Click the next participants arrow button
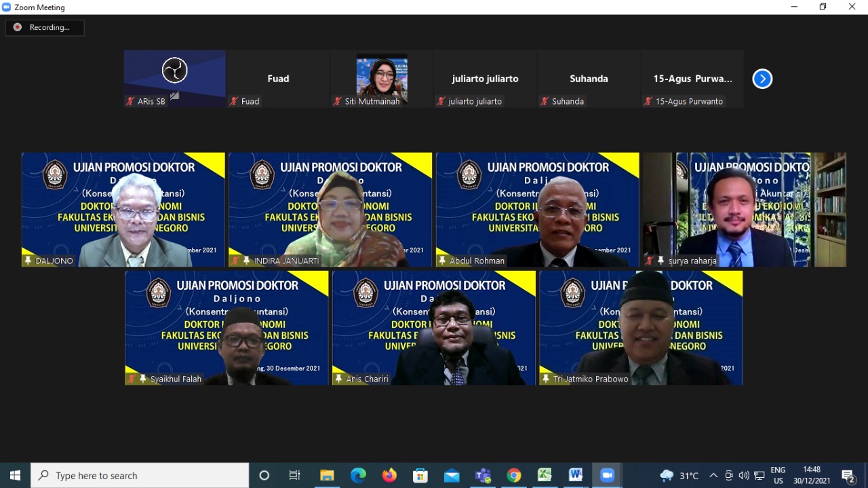This screenshot has height=488, width=868. click(762, 79)
